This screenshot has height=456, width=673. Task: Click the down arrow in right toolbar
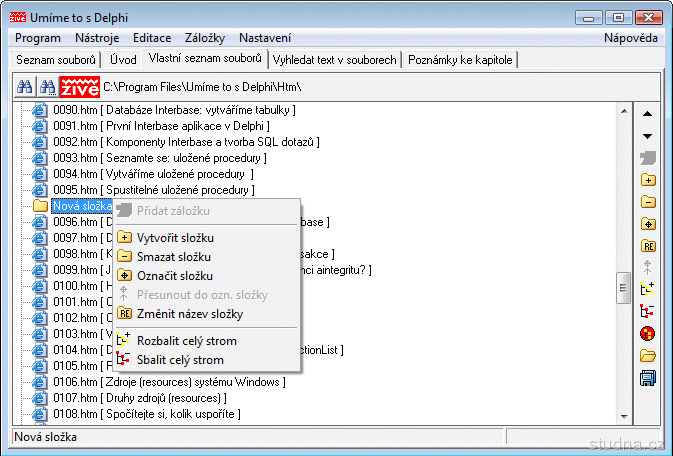pos(648,137)
